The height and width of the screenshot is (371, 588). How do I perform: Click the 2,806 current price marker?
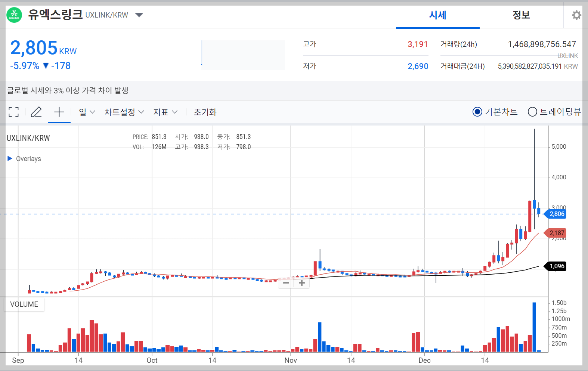[555, 214]
